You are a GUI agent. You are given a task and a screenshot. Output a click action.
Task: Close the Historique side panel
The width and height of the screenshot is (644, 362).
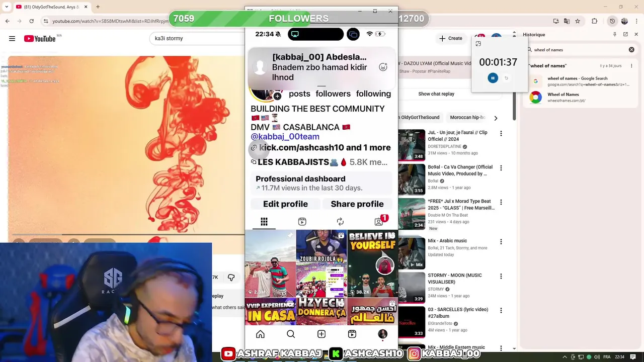click(635, 34)
